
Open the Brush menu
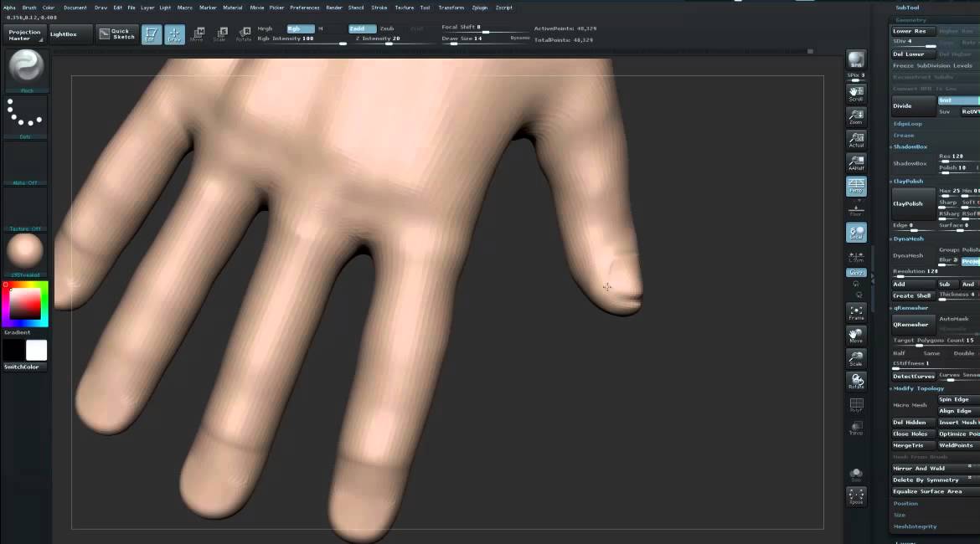coord(28,8)
